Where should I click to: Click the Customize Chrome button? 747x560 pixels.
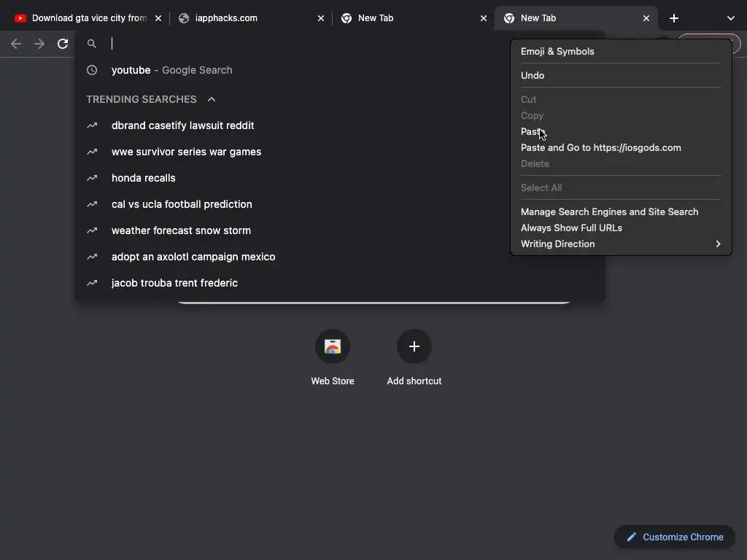click(674, 537)
